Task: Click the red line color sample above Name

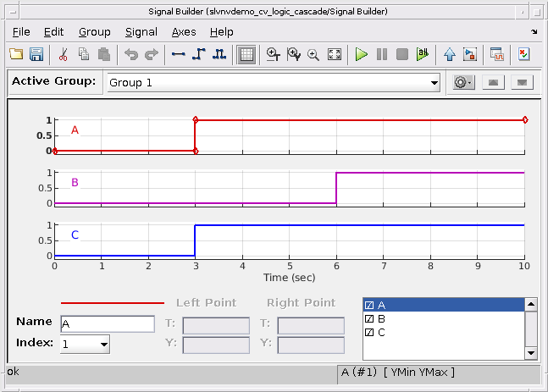Action: [113, 303]
